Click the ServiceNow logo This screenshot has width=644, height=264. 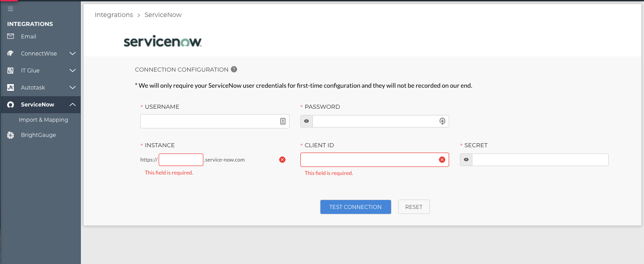163,42
